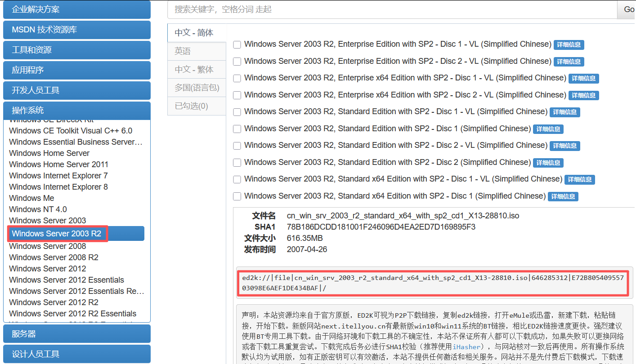
Task: Collapse the 操作系统 category header
Action: pyautogui.click(x=77, y=111)
